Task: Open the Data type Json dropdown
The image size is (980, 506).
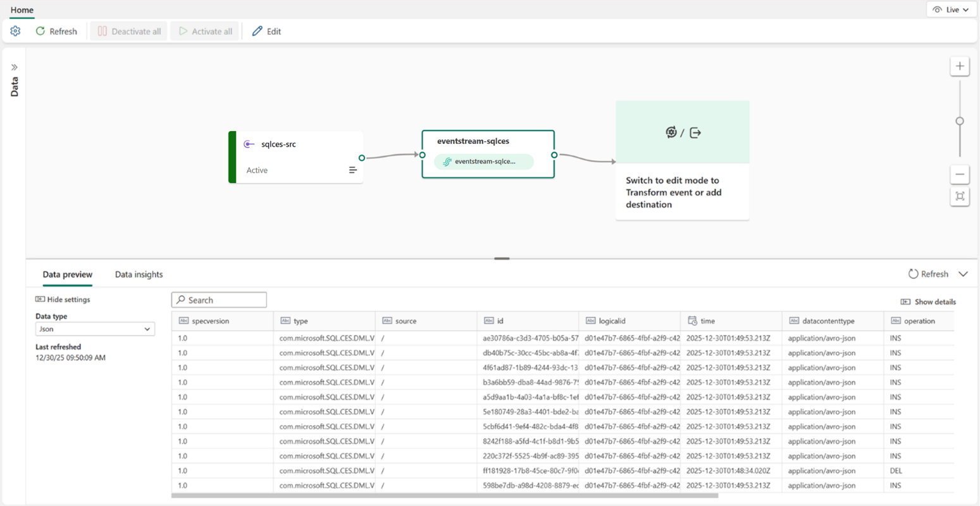Action: (95, 329)
